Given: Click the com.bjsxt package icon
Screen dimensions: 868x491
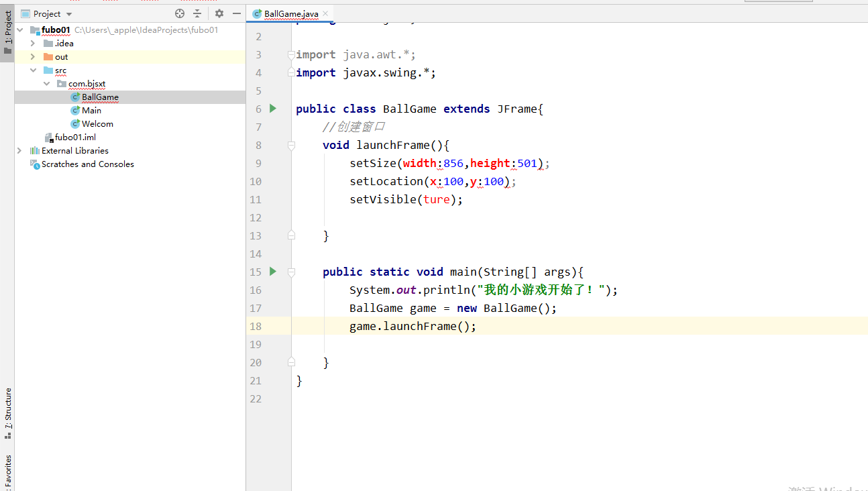Looking at the screenshot, I should click(x=62, y=84).
